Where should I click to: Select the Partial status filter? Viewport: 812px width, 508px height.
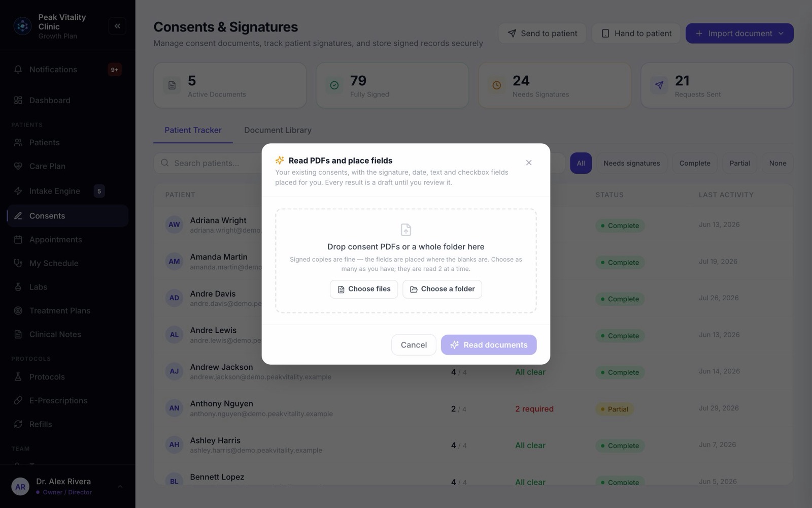739,163
